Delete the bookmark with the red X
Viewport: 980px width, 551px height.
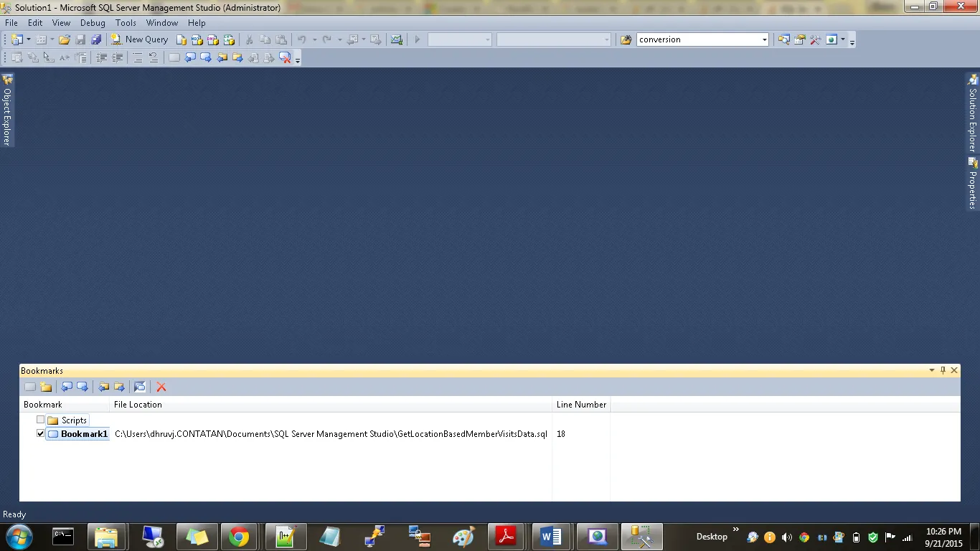pos(161,387)
